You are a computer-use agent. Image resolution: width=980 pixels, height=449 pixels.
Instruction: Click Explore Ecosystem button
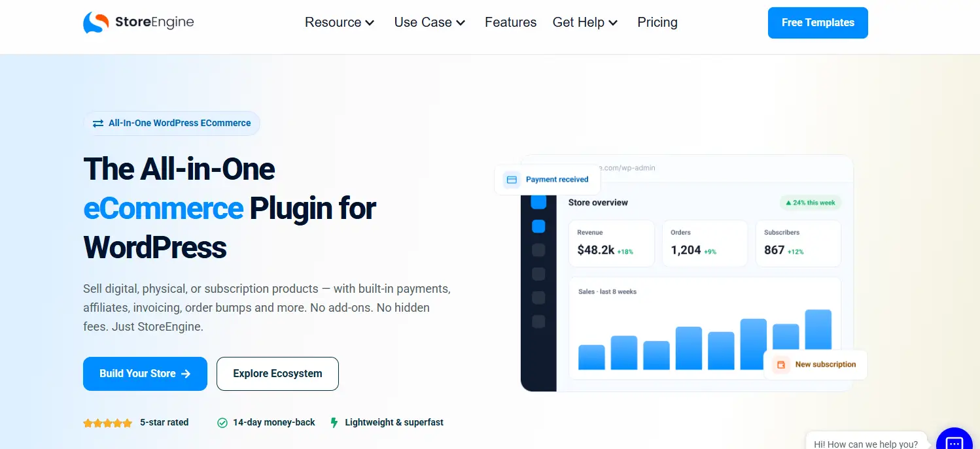point(277,374)
